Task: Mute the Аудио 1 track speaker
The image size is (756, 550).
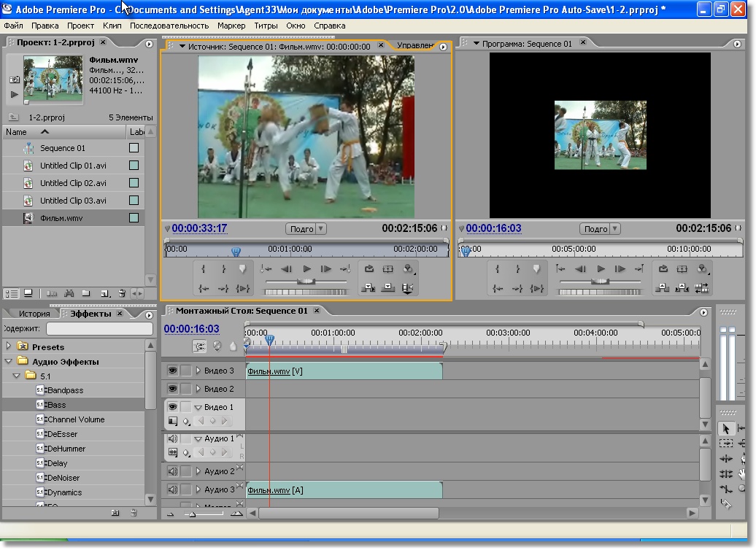Action: pyautogui.click(x=172, y=438)
